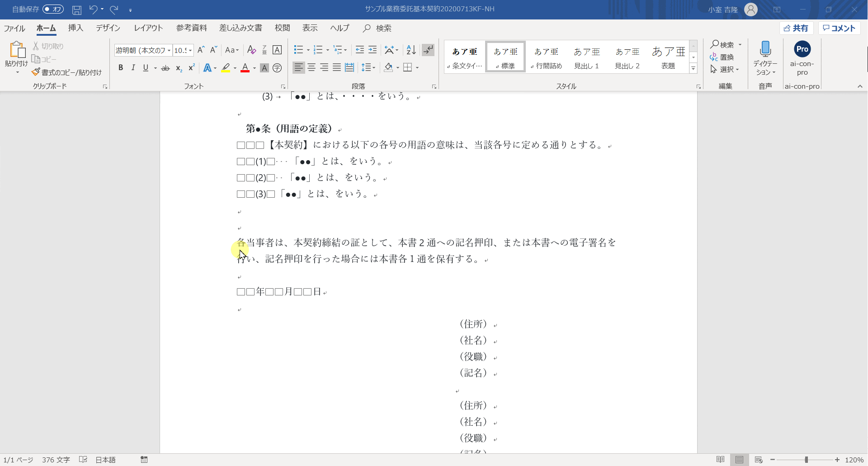This screenshot has height=466, width=868.
Task: Toggle Italic formatting
Action: click(x=133, y=68)
